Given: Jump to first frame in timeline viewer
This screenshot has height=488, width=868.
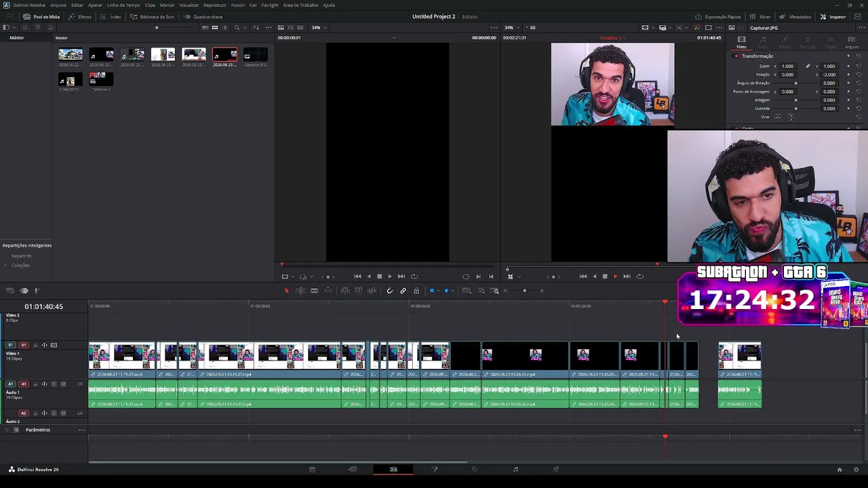Looking at the screenshot, I should click(583, 277).
